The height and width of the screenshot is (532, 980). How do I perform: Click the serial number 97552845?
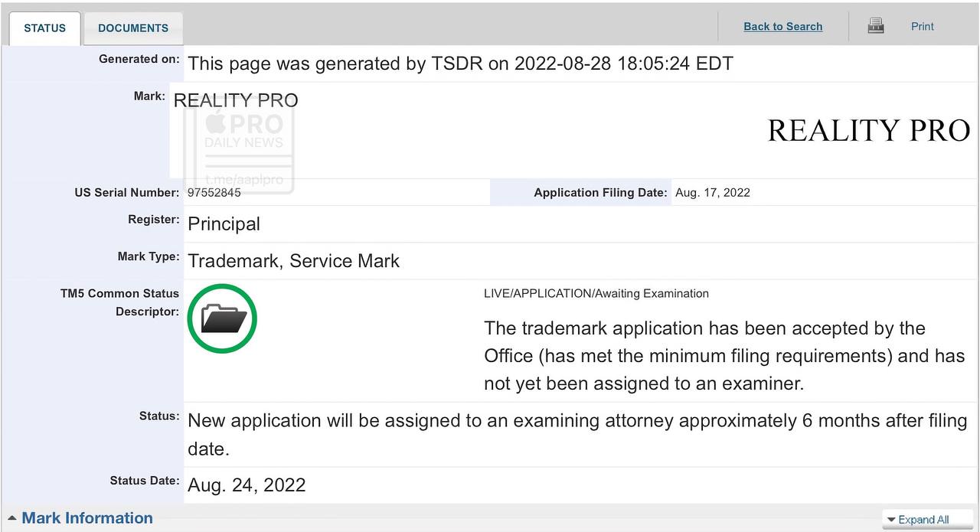214,193
